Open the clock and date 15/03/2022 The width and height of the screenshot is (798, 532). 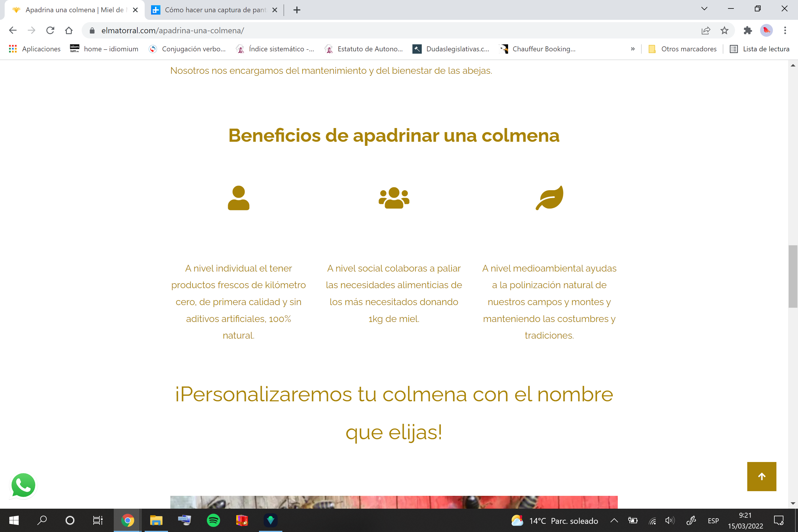click(x=745, y=521)
